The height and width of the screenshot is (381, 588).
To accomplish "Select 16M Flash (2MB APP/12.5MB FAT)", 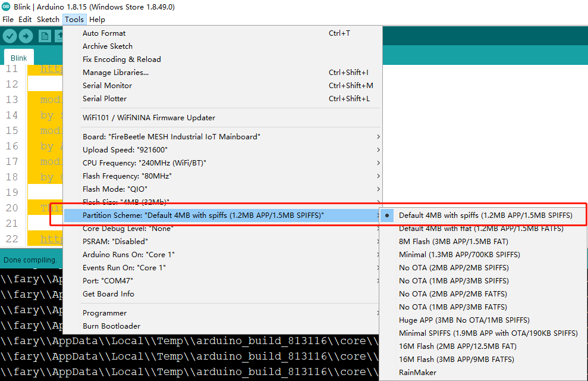I will pyautogui.click(x=483, y=346).
